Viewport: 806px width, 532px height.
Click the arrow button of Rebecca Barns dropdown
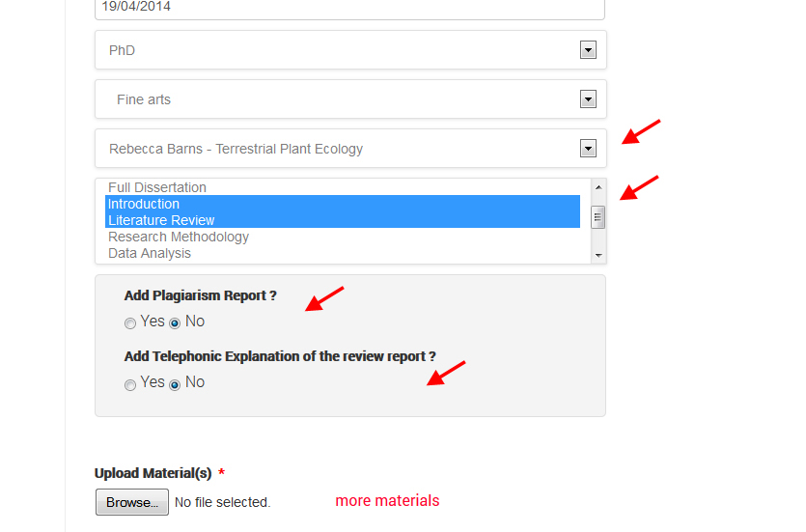[x=588, y=149]
